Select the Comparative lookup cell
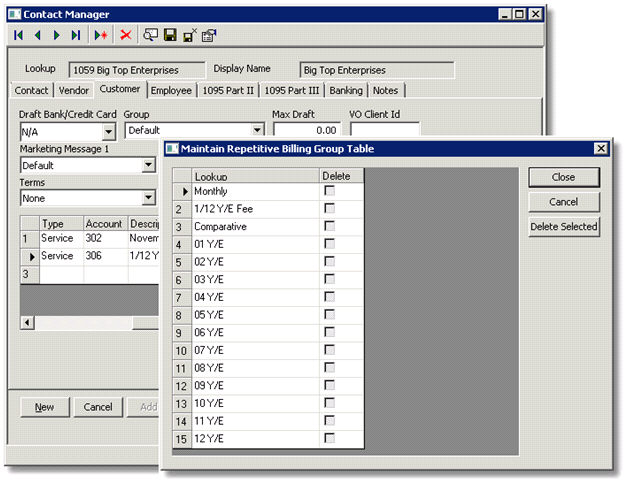Screen dimensions: 628x485 tap(256, 226)
